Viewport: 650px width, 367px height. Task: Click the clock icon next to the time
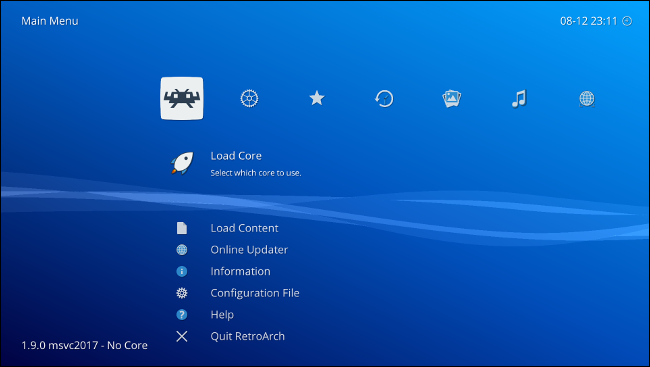click(x=627, y=21)
